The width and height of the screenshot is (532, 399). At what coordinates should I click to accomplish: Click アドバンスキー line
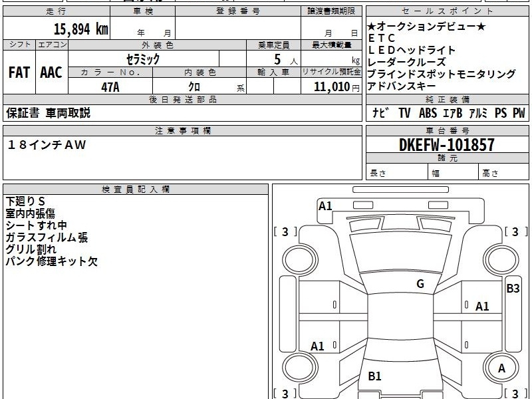pos(402,86)
